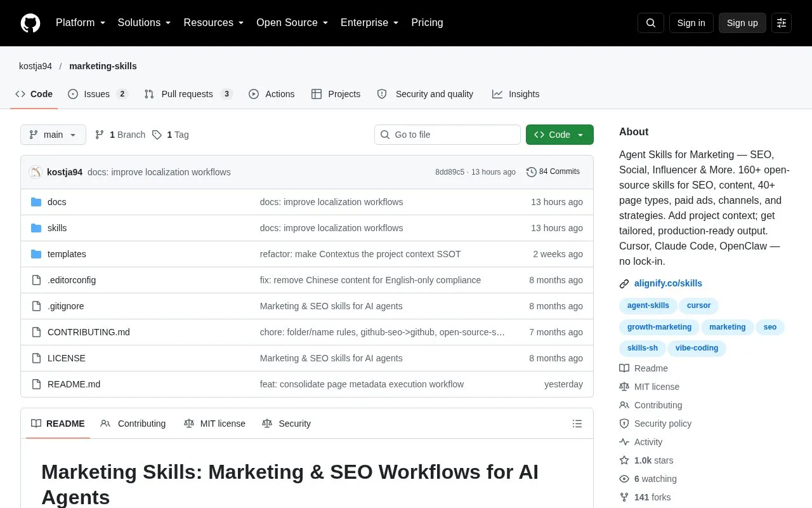812x508 pixels.
Task: Open the README.md file
Action: point(74,384)
